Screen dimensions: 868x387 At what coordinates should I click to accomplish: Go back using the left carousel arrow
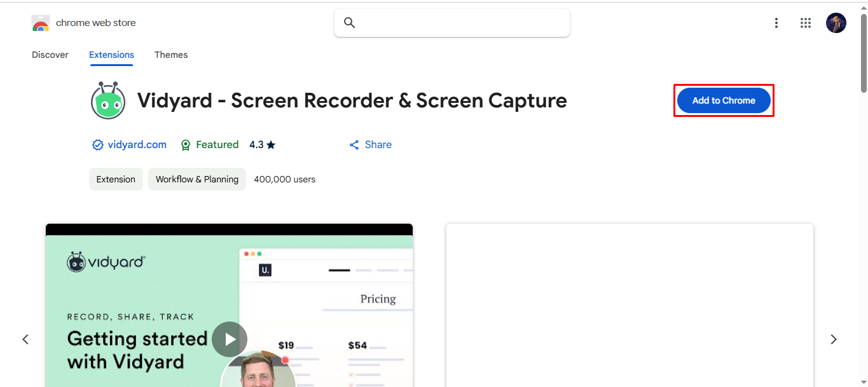25,339
